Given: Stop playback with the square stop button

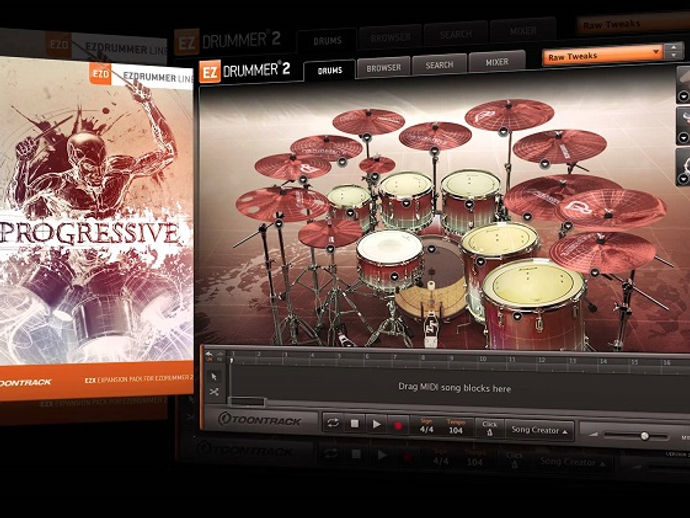Looking at the screenshot, I should 355,424.
